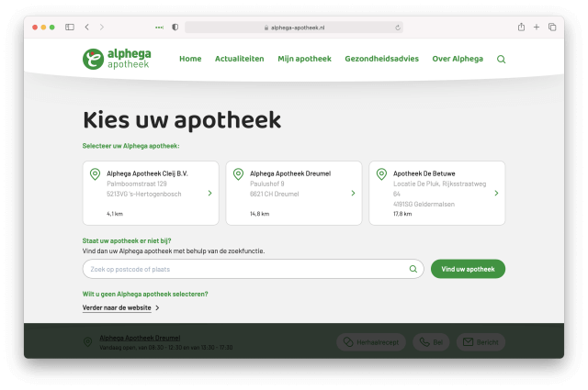Click the location pin of Alphega Apotheek Dreumel card
Screen dimensions: 588x390
[x=238, y=174]
